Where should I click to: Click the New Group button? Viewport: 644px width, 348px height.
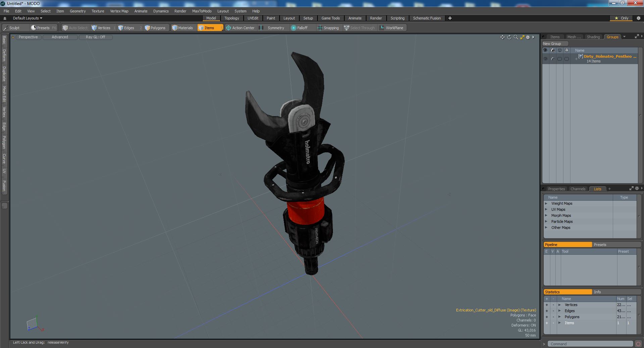tap(555, 44)
